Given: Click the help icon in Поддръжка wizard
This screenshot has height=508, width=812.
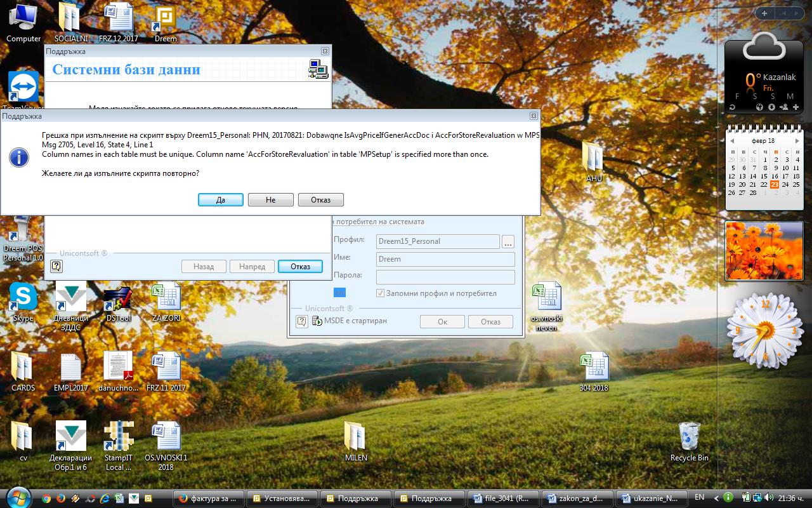Looking at the screenshot, I should pos(56,266).
